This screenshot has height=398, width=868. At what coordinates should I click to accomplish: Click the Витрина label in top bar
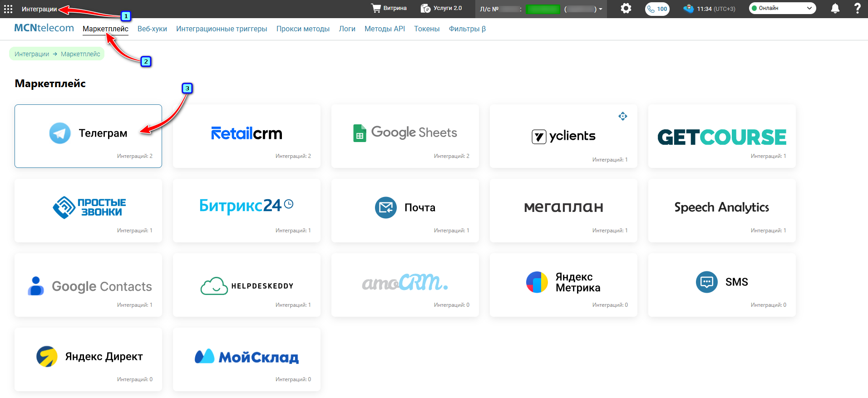click(395, 8)
